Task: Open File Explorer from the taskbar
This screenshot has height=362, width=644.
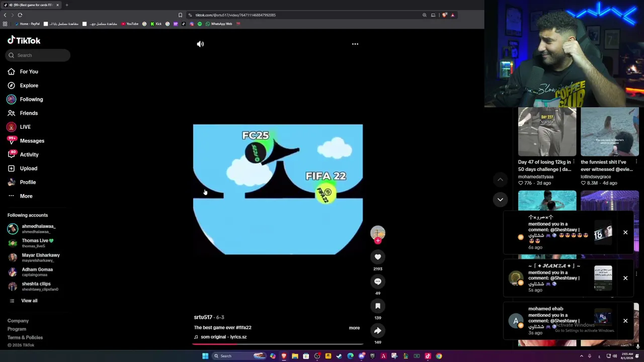Action: click(x=295, y=356)
